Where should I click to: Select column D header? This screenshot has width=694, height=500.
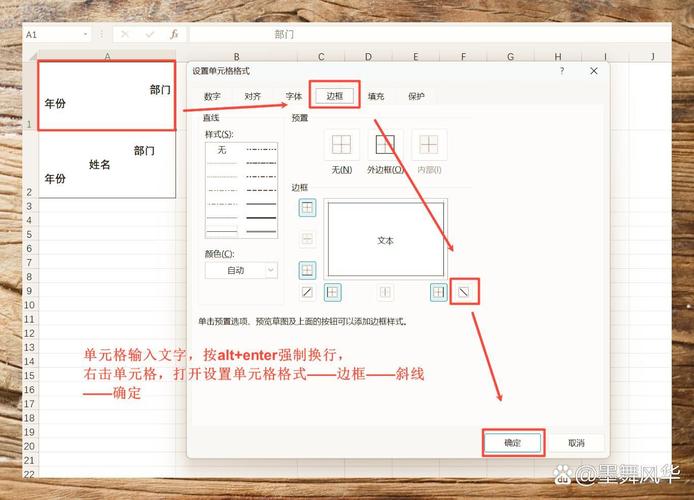[x=368, y=57]
